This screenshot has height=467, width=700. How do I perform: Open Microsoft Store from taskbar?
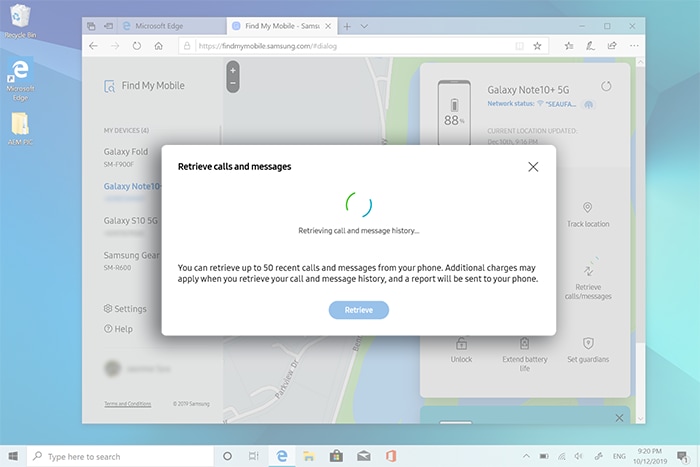click(x=336, y=456)
